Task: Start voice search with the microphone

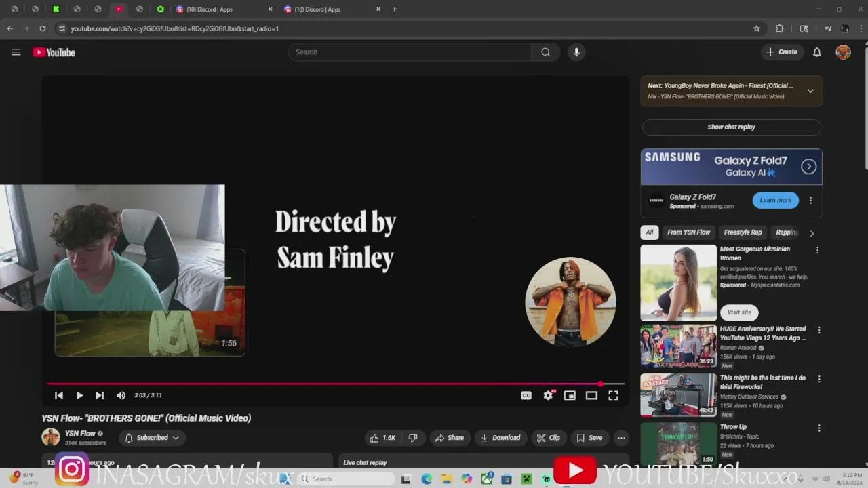Action: 576,52
